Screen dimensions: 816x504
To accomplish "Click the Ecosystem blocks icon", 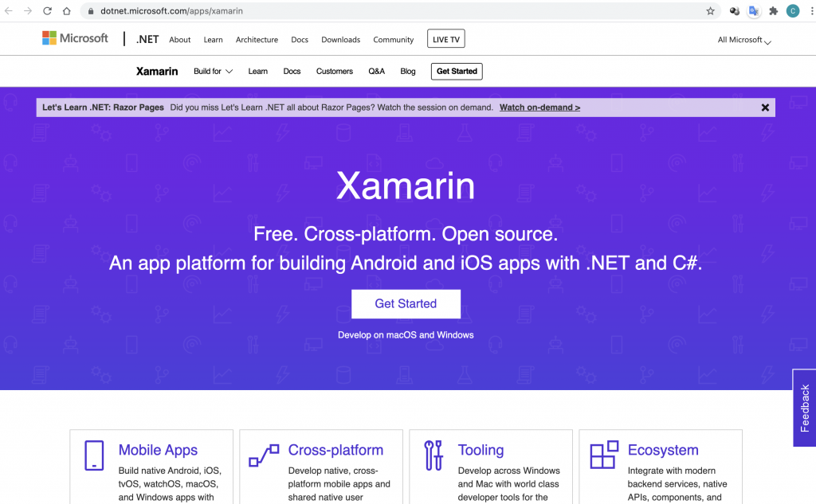I will 604,455.
